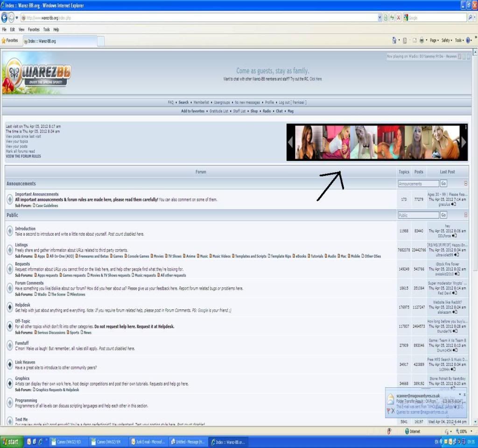Screen dimensions: 478x448
Task: Expand the Safety menu dropdown
Action: tap(447, 41)
